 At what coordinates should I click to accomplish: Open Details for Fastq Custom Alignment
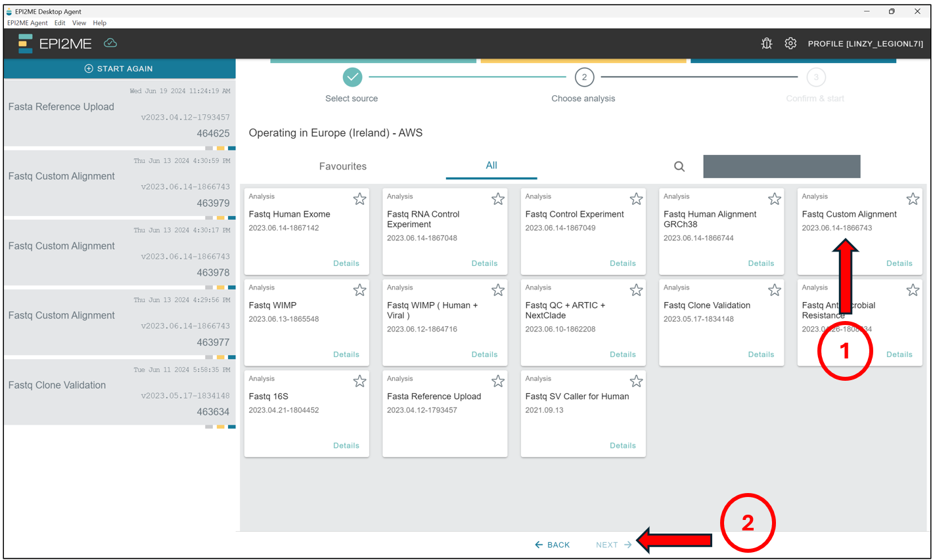(x=899, y=263)
